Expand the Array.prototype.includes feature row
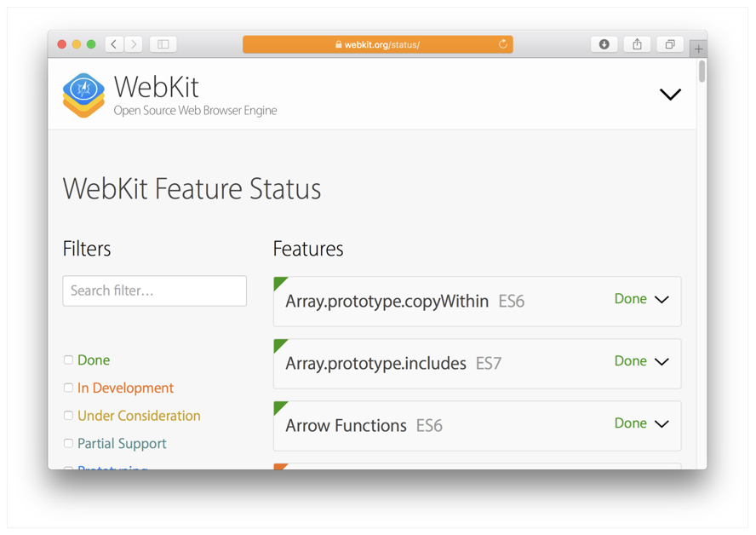Image resolution: width=756 pixels, height=535 pixels. [x=661, y=362]
